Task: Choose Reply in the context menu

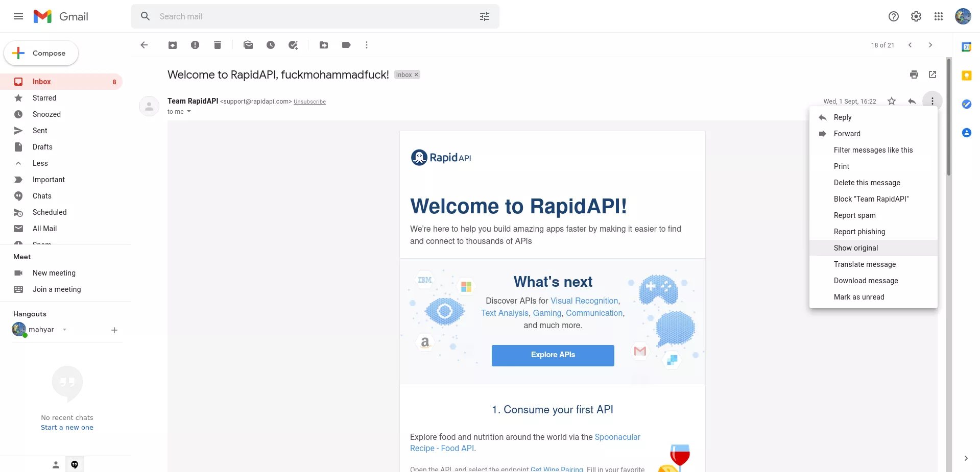Action: coord(873,117)
